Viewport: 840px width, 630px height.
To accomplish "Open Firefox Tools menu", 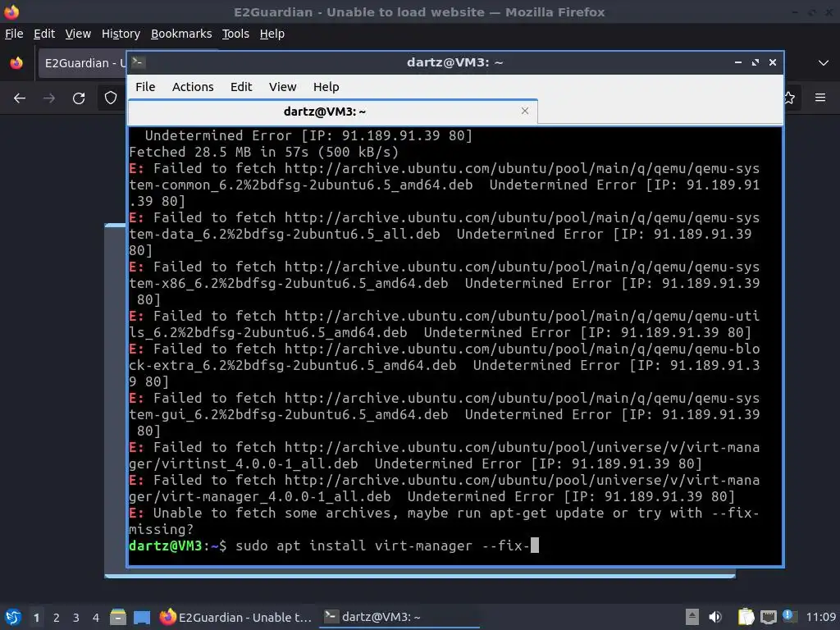I will pyautogui.click(x=235, y=34).
